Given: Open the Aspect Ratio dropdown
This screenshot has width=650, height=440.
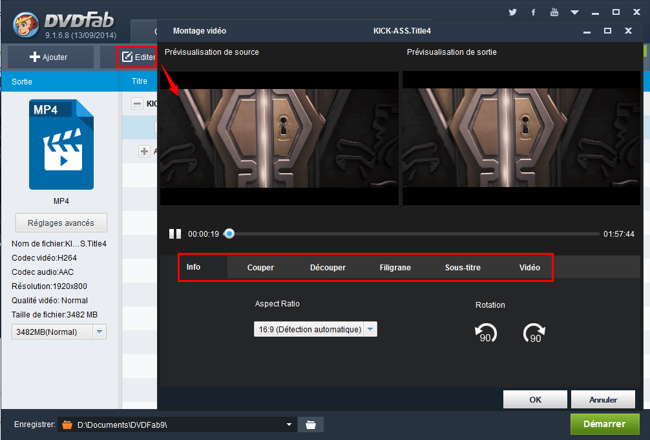Looking at the screenshot, I should coord(315,329).
